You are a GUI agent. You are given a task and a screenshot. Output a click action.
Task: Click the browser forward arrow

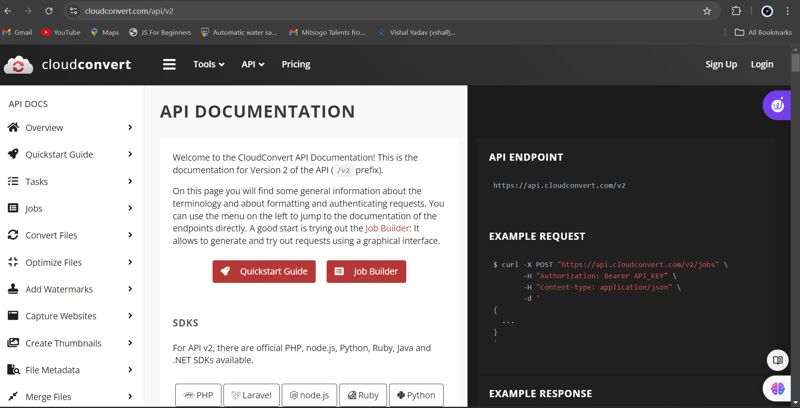tap(28, 11)
